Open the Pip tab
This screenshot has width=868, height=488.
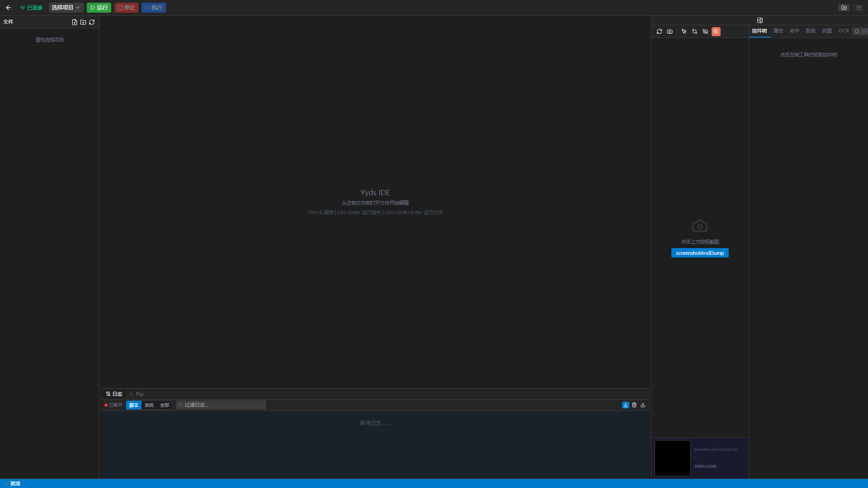pos(137,394)
